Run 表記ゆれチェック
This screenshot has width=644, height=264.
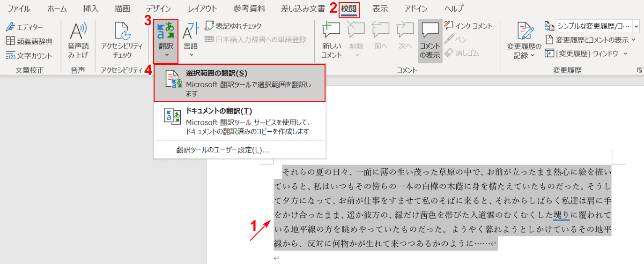234,26
